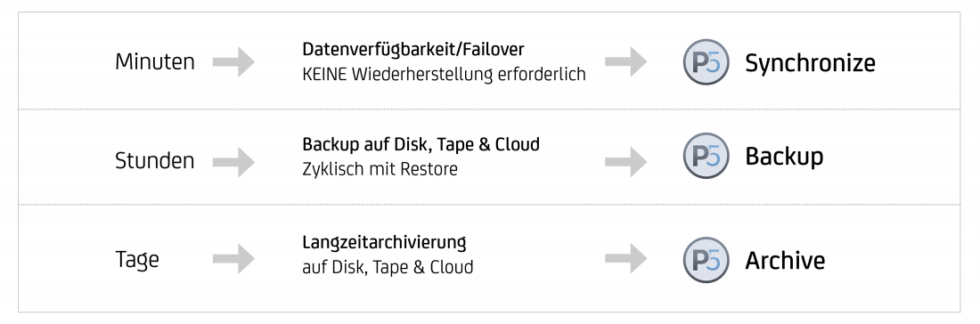Open the Archive product label
Image resolution: width=980 pixels, height=324 pixels.
click(x=785, y=260)
